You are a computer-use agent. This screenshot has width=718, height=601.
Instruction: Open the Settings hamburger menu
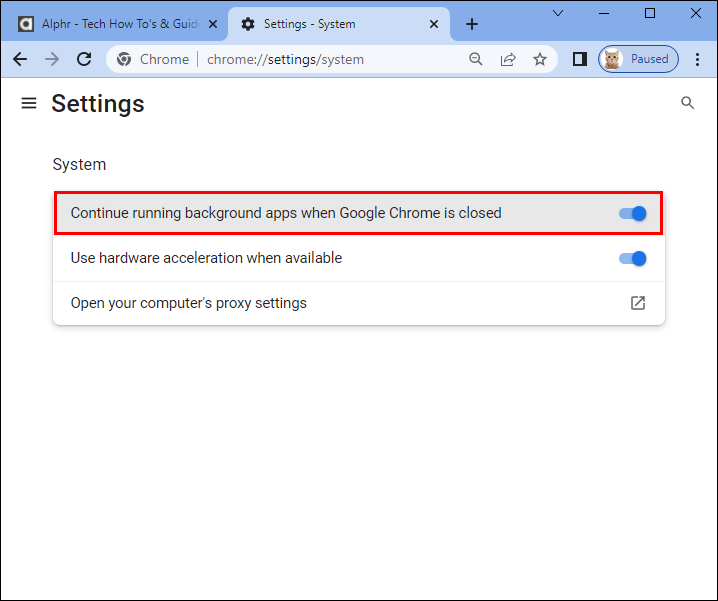29,103
